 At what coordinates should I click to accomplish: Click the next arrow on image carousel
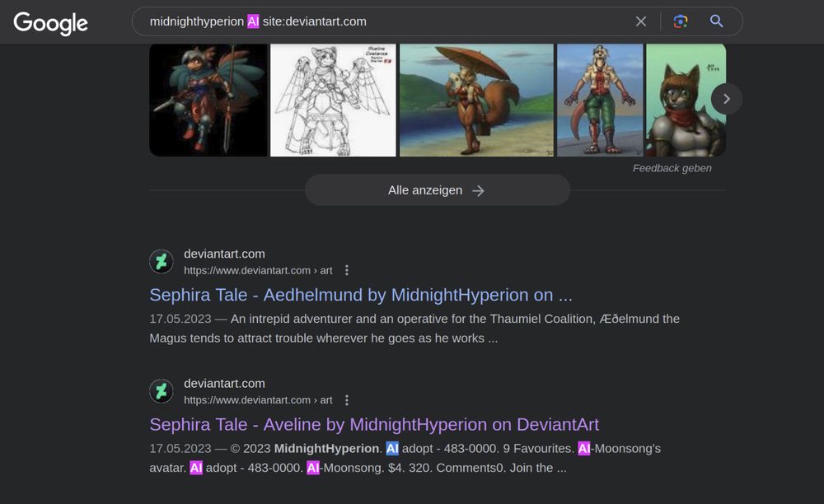coord(726,99)
